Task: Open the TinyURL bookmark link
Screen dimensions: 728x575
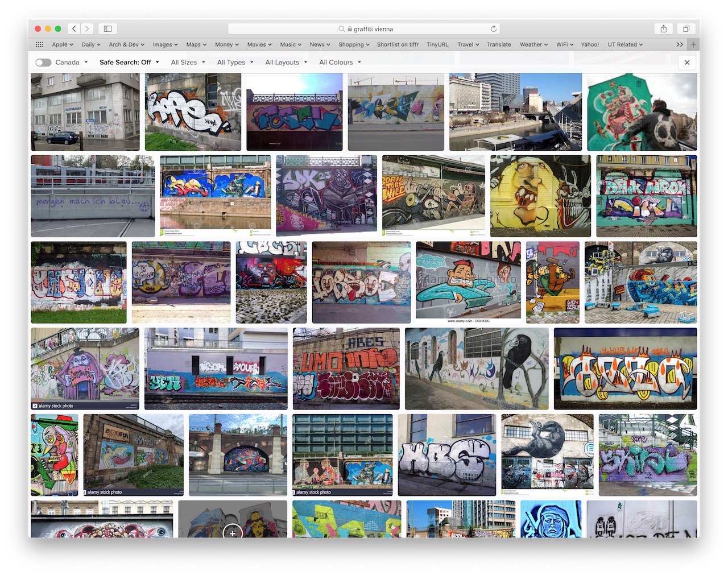Action: (437, 44)
